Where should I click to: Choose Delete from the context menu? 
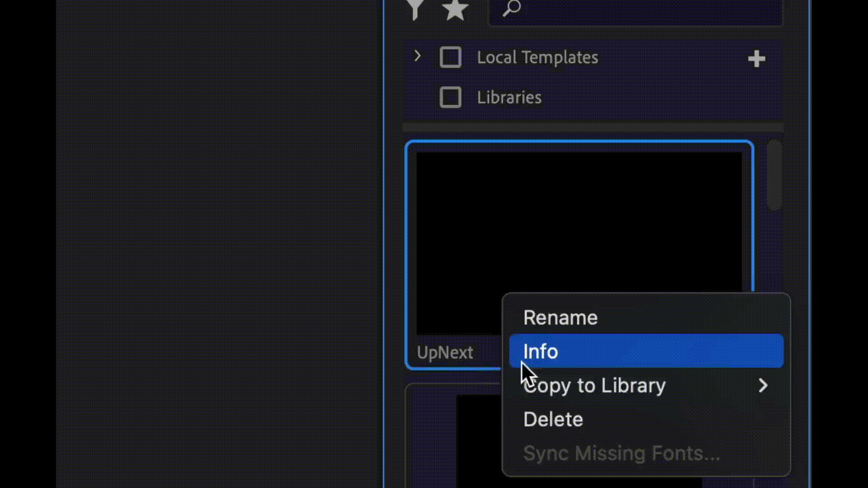click(x=553, y=419)
